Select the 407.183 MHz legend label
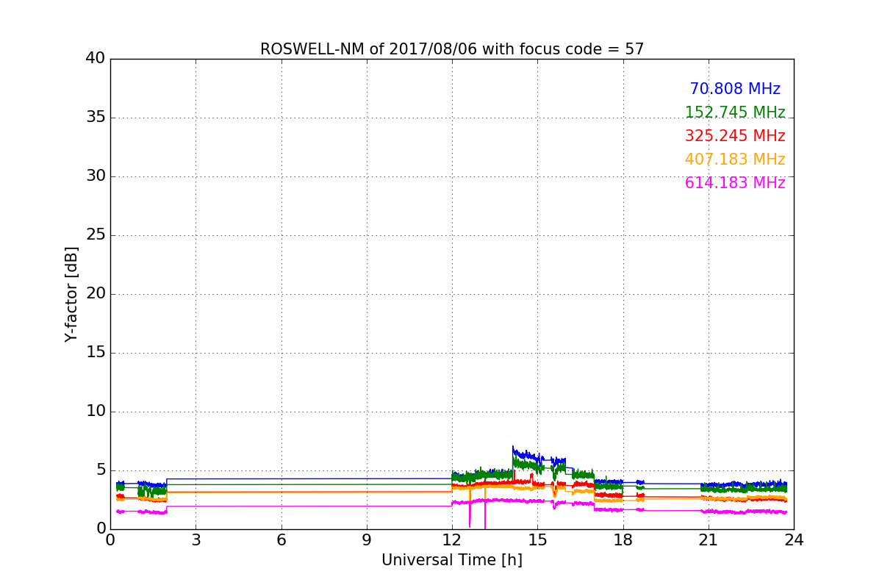The width and height of the screenshot is (882, 588). 735,159
